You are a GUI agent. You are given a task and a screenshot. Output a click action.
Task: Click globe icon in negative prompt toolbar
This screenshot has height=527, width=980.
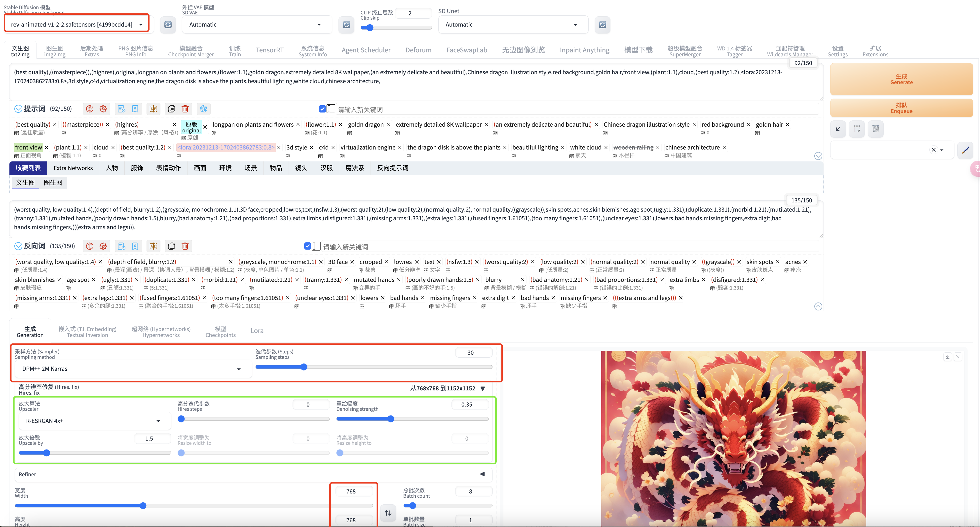89,246
